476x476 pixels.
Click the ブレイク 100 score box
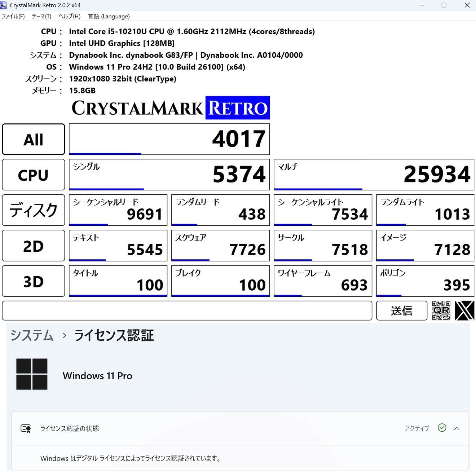(x=220, y=281)
